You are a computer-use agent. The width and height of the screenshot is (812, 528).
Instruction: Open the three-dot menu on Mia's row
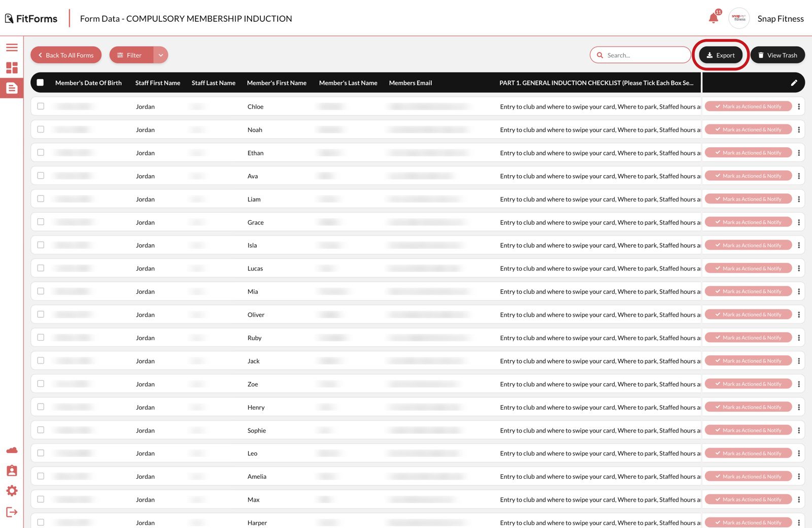pos(799,291)
